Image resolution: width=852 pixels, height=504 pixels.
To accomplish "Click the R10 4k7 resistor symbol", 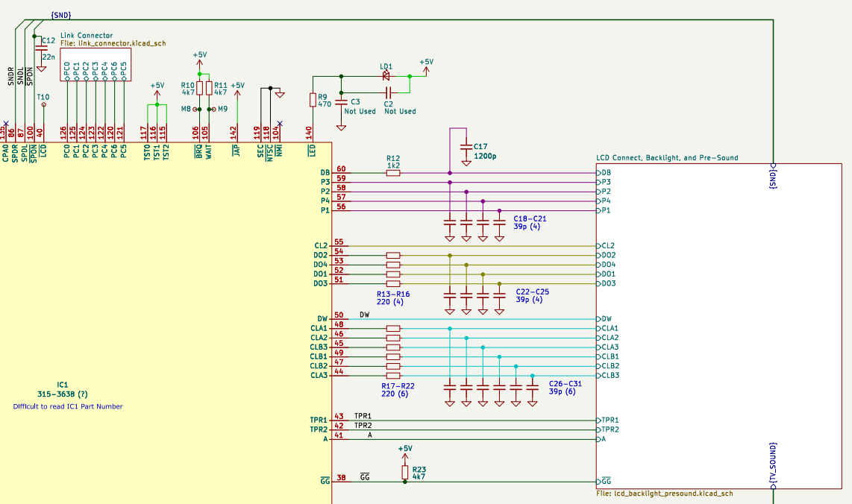I will click(x=199, y=89).
